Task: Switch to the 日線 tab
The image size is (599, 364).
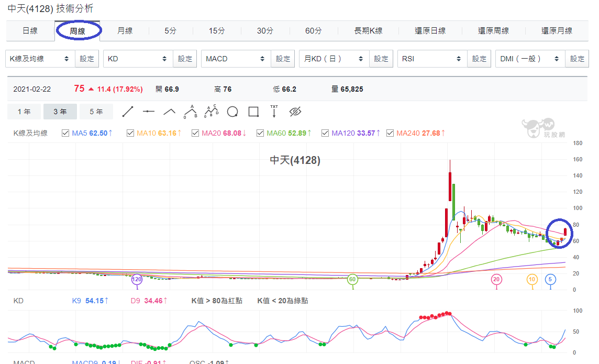Action: pos(30,31)
